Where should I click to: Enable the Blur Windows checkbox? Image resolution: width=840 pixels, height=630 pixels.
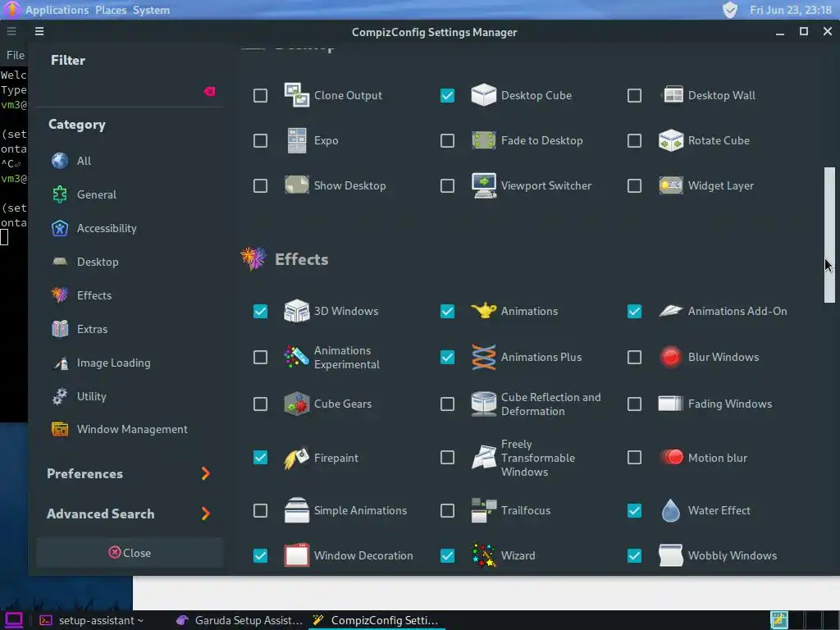tap(634, 357)
